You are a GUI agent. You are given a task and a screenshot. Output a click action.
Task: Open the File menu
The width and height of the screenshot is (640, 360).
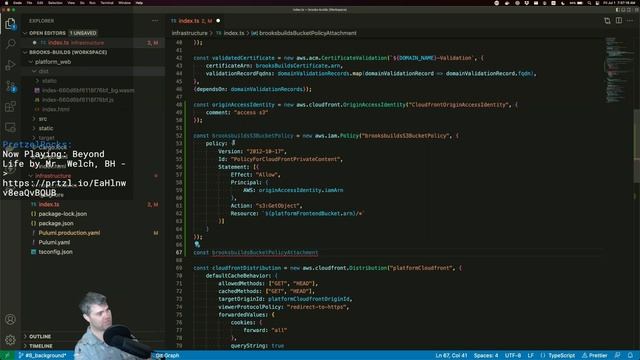click(x=29, y=3)
